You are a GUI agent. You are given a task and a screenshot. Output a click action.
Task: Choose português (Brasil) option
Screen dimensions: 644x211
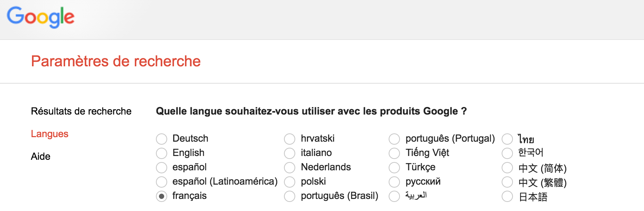click(290, 196)
